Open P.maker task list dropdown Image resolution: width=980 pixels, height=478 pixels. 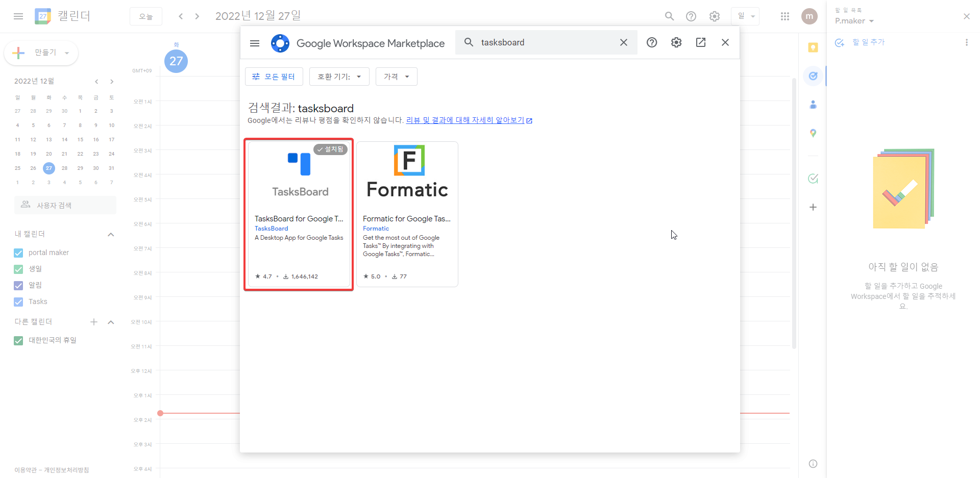(854, 21)
